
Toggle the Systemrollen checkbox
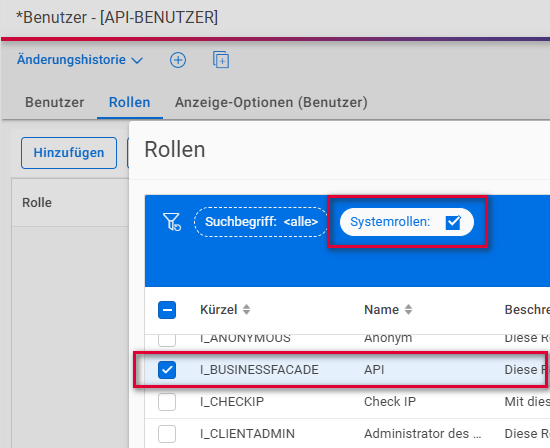(x=452, y=222)
